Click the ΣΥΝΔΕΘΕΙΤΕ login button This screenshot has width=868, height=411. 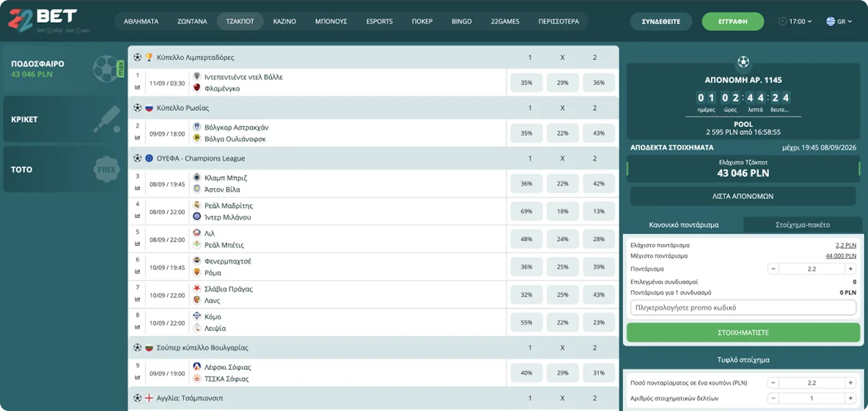[x=661, y=21]
